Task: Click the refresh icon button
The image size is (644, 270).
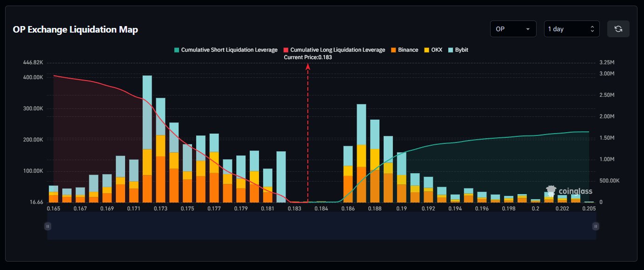Action: click(x=618, y=29)
